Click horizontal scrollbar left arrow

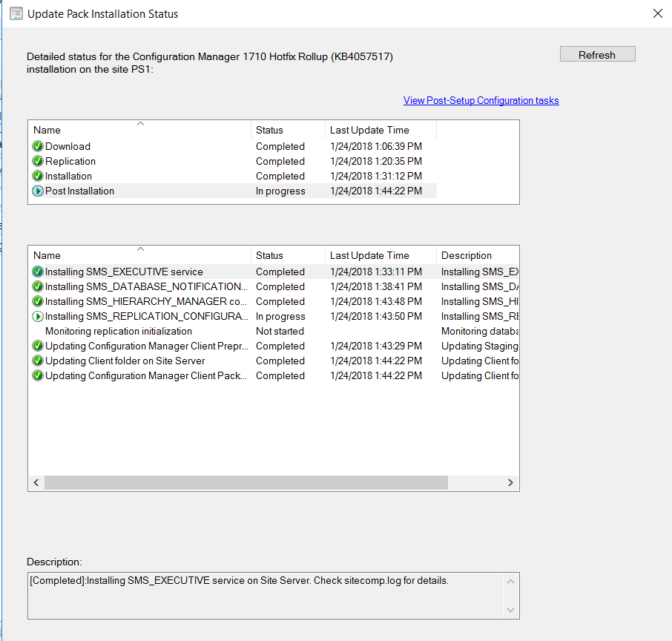tap(36, 483)
